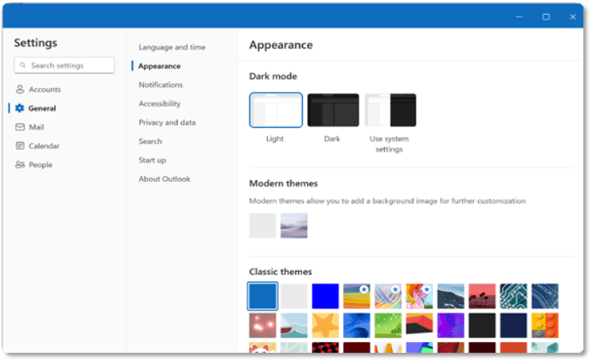This screenshot has width=592, height=364.
Task: Click the People icon in sidebar
Action: click(x=20, y=165)
